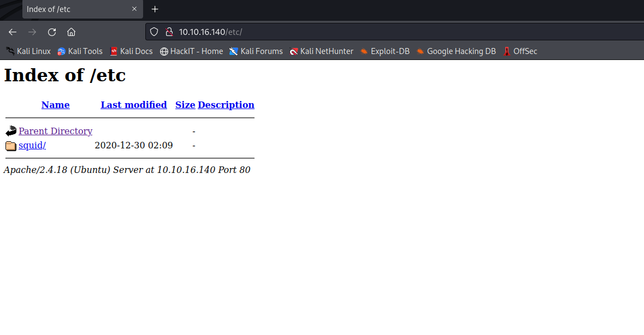644x335 pixels.
Task: Open the Kali NetHunter bookmark
Action: coord(322,51)
